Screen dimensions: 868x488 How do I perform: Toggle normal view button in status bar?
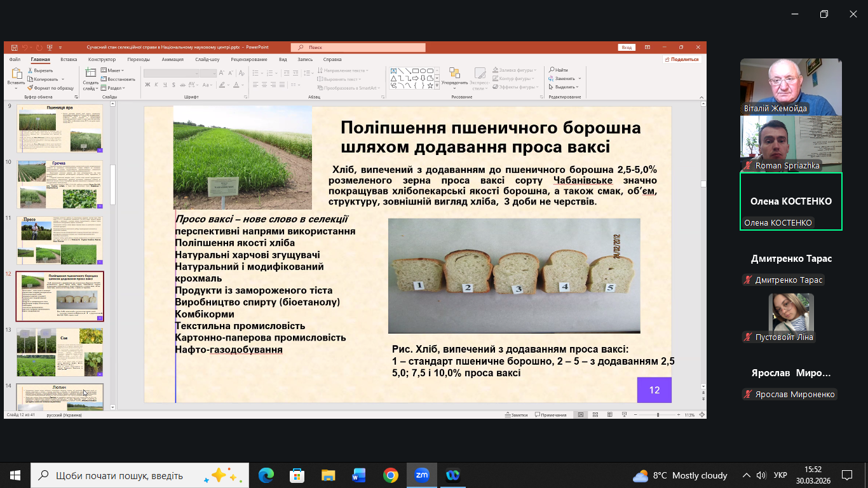pos(581,415)
